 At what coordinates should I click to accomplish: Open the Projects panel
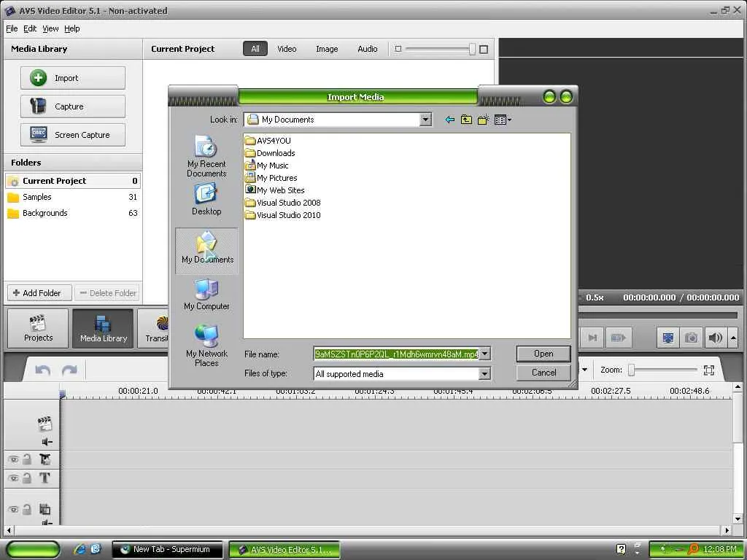[x=38, y=328]
